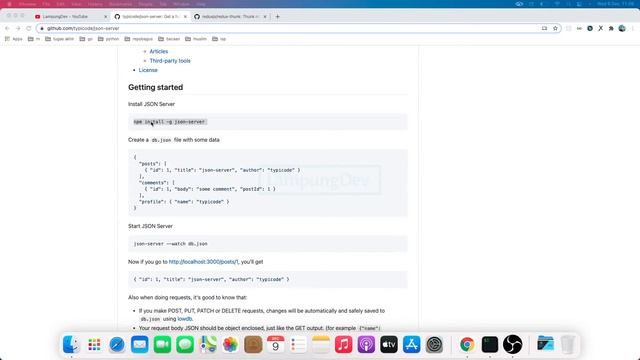Screen dimensions: 640x360
Task: Open the Extensions puzzle-piece menu
Action: [611, 28]
